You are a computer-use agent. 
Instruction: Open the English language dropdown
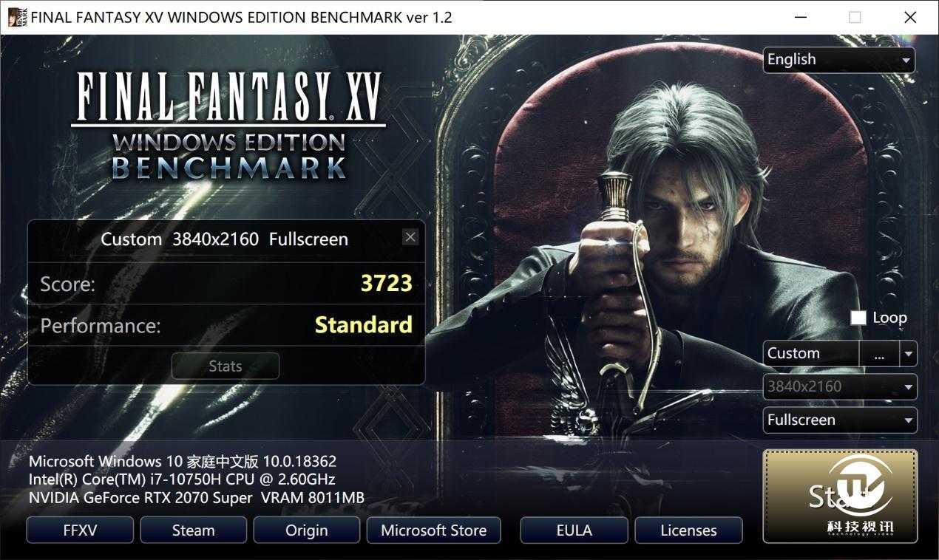(839, 60)
